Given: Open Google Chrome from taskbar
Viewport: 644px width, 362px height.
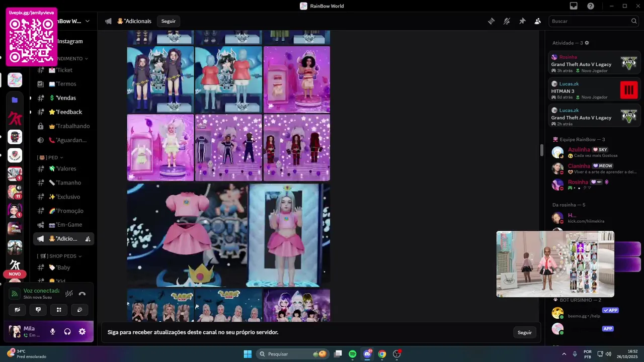Looking at the screenshot, I should tap(382, 354).
